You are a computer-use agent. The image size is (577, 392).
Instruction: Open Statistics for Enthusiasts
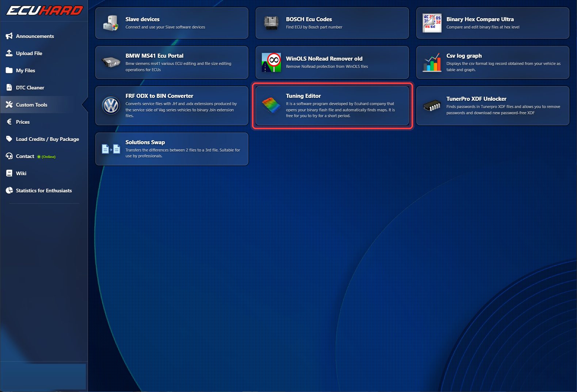coord(44,191)
